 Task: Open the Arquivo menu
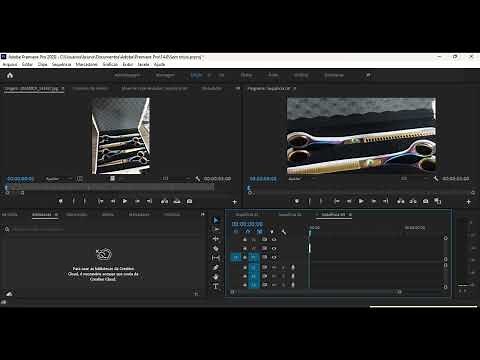[x=10, y=64]
